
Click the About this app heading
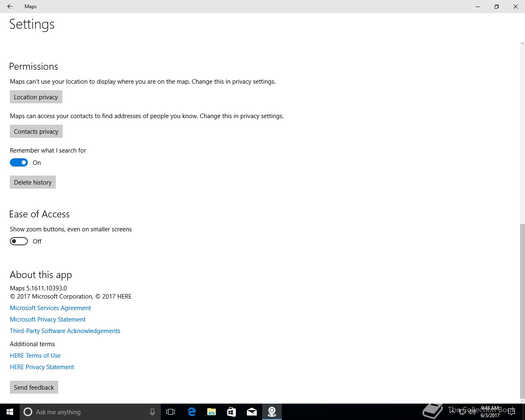click(41, 275)
